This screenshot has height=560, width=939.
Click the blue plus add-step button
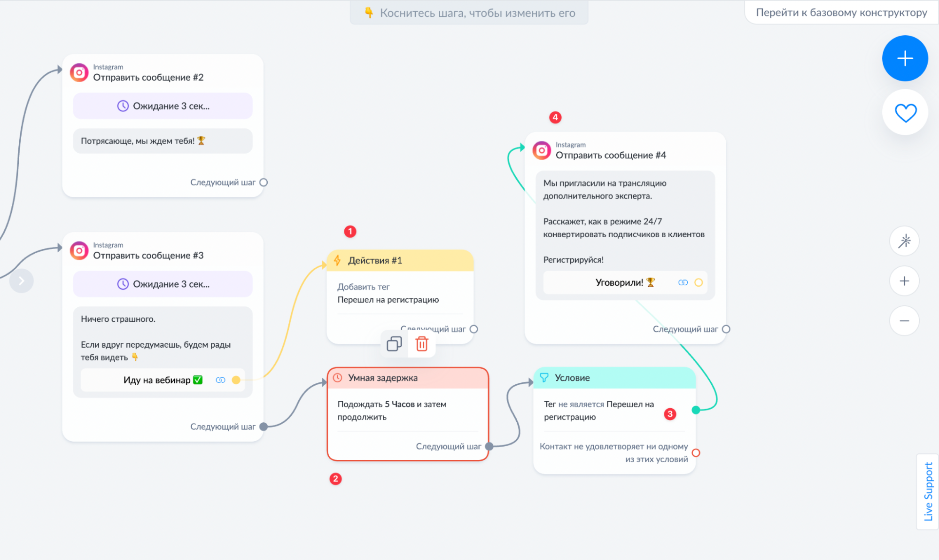(905, 58)
